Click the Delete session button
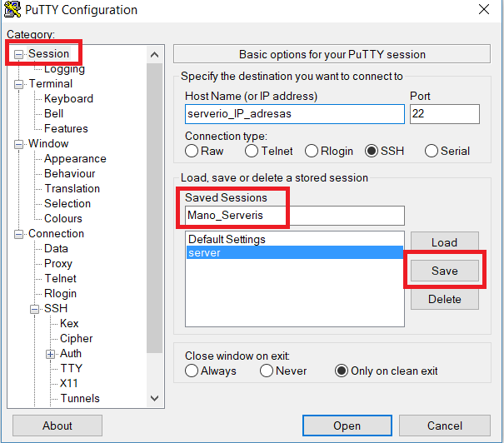The width and height of the screenshot is (504, 443). (445, 299)
